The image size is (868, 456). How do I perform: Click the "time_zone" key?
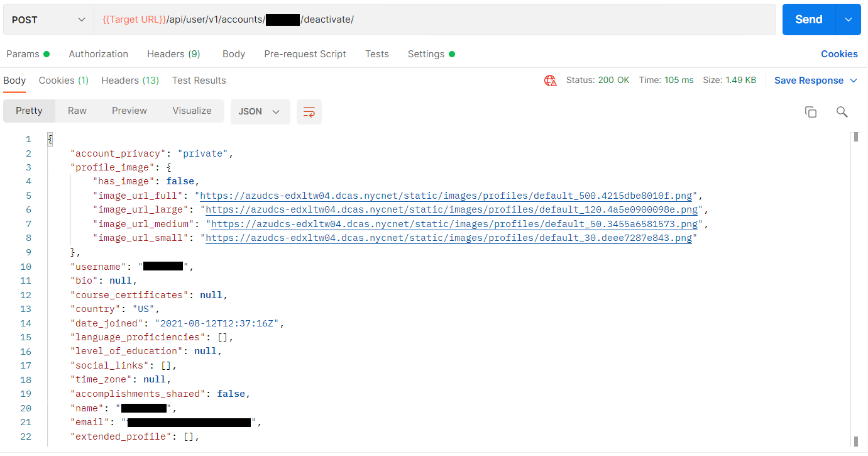tap(102, 379)
